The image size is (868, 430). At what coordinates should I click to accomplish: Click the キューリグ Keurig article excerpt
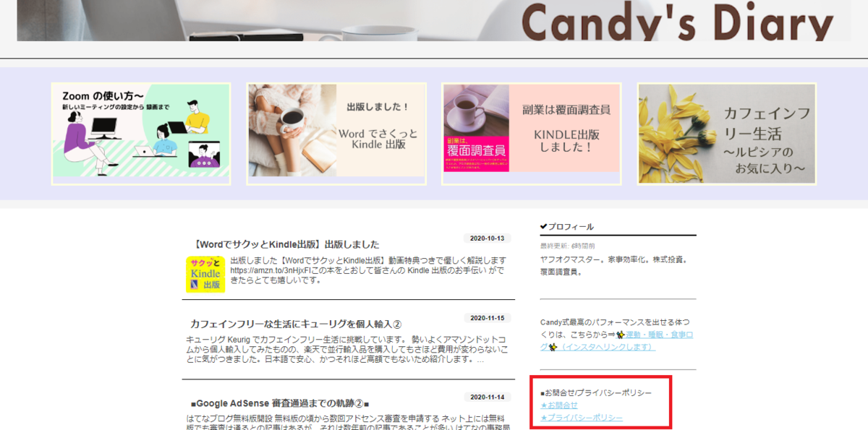point(347,350)
